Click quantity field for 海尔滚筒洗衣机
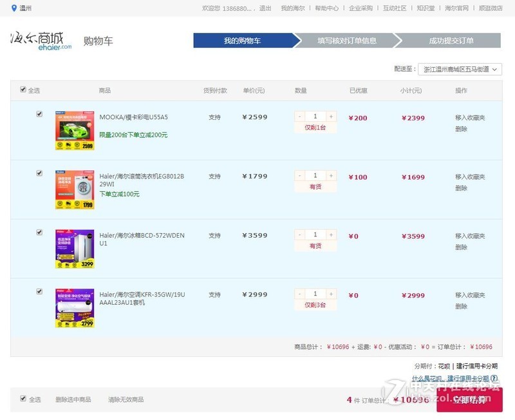Screen dimensions: 515x420 coord(315,175)
